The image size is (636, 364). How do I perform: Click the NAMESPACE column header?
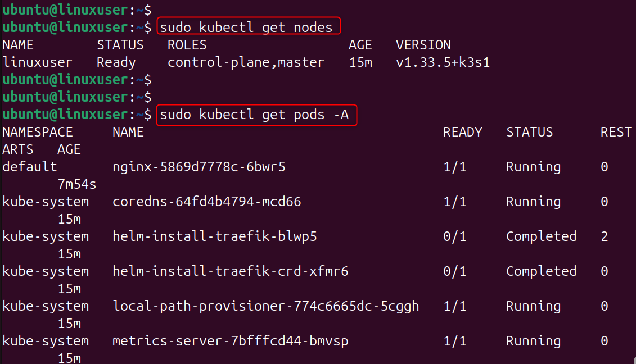coord(38,132)
